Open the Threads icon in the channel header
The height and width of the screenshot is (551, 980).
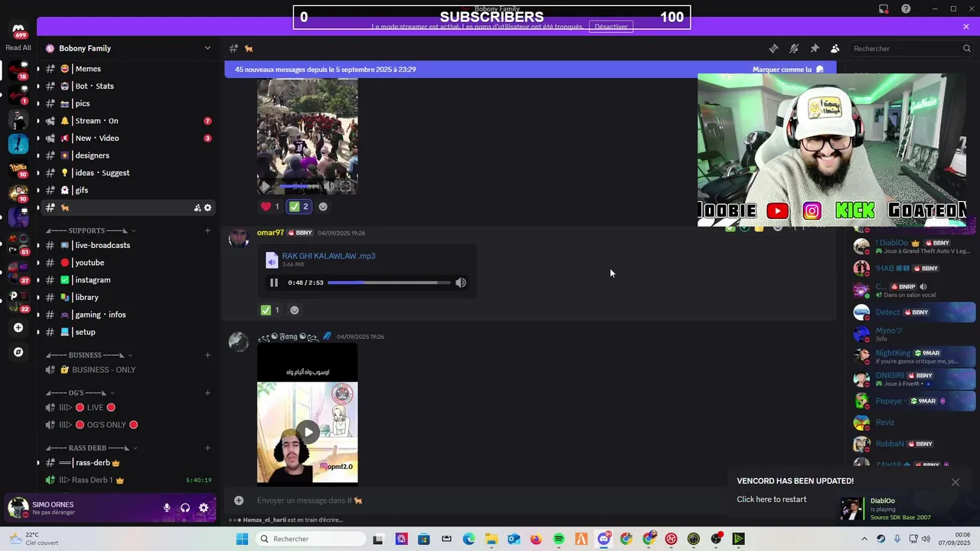tap(773, 48)
